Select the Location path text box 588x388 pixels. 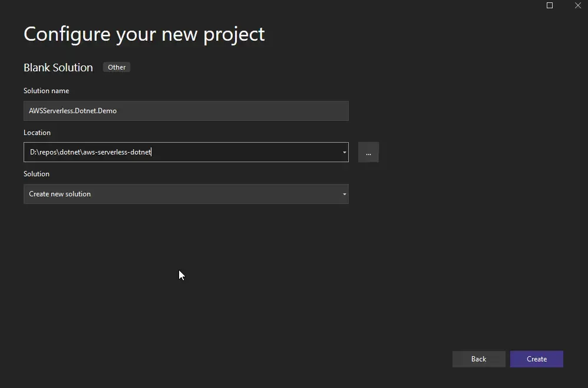pos(177,152)
